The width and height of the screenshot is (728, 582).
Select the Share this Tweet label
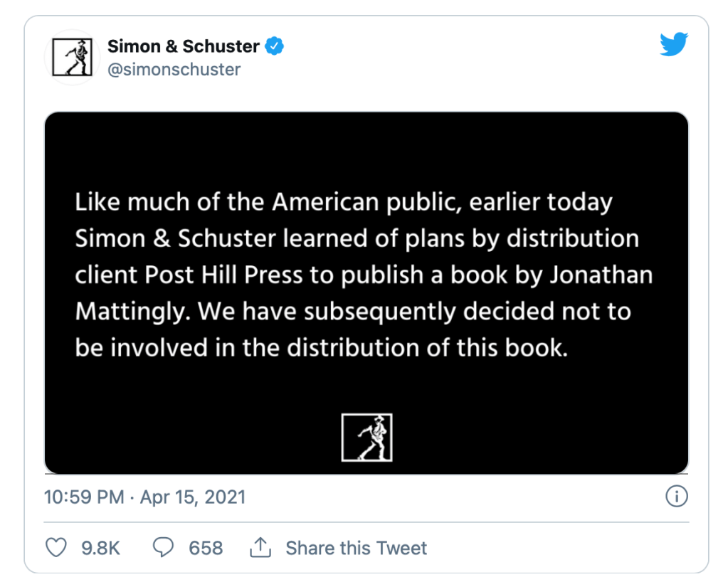point(356,548)
